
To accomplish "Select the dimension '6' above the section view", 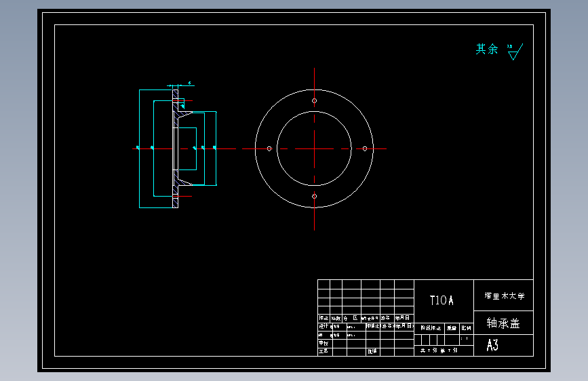I will [189, 83].
